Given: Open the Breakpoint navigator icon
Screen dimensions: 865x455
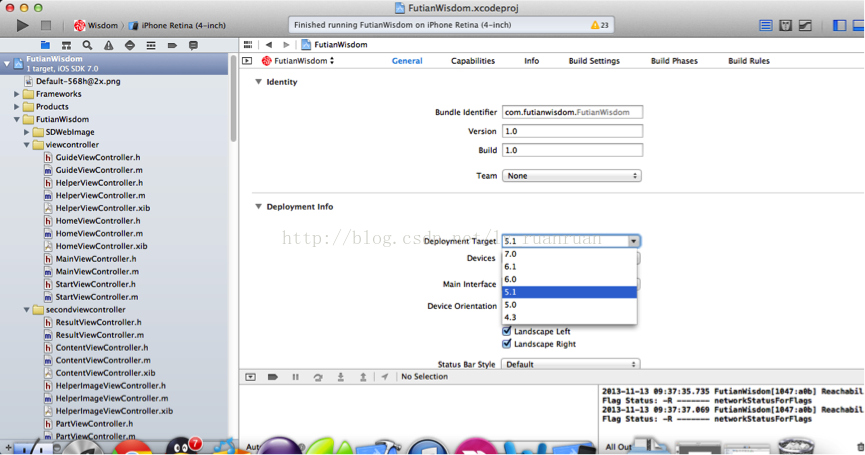Looking at the screenshot, I should pos(172,45).
